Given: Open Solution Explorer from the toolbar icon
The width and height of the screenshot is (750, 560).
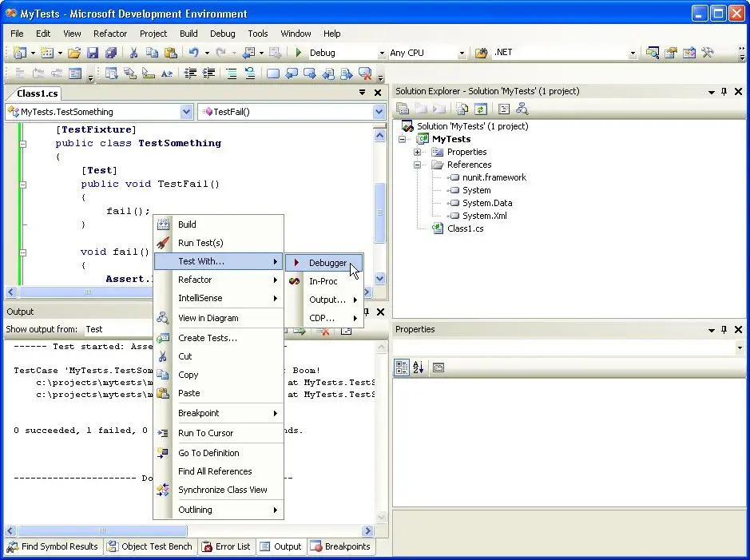Looking at the screenshot, I should pos(653,53).
